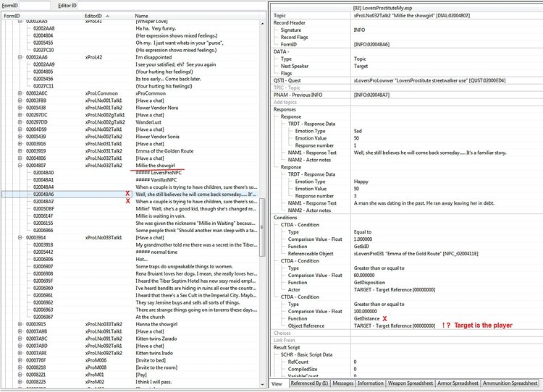Expand the 02003919 Emma of the Golden Route node

pyautogui.click(x=20, y=151)
